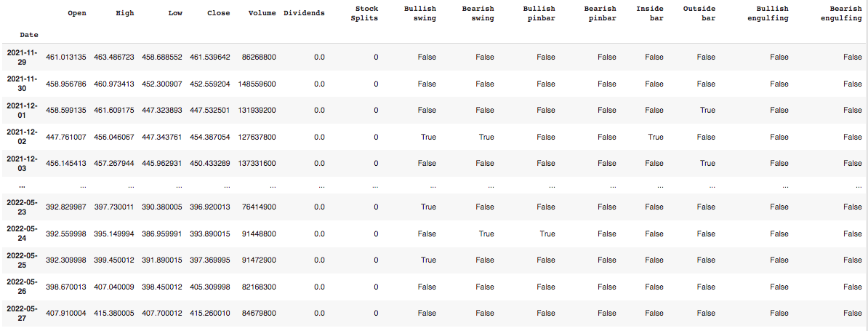This screenshot has height=331, width=868.
Task: Click True under Outside bar for 2021-12-01
Action: pyautogui.click(x=707, y=110)
